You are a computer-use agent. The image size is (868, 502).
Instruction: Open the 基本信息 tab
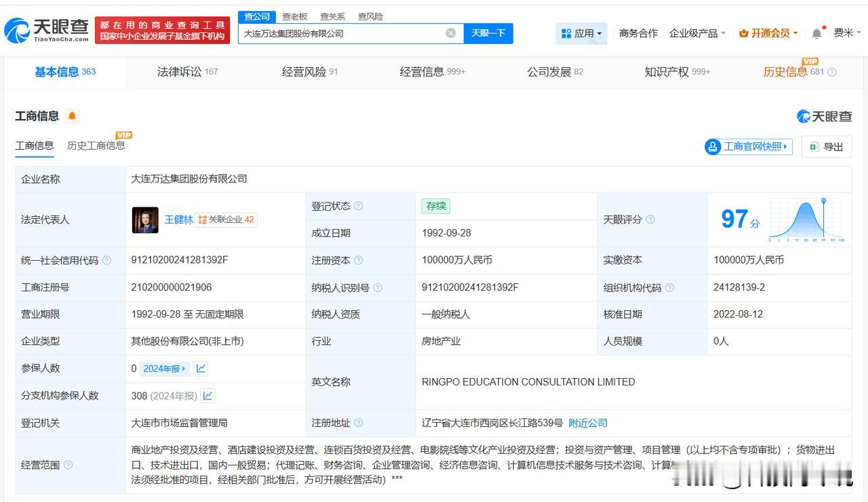click(x=65, y=72)
